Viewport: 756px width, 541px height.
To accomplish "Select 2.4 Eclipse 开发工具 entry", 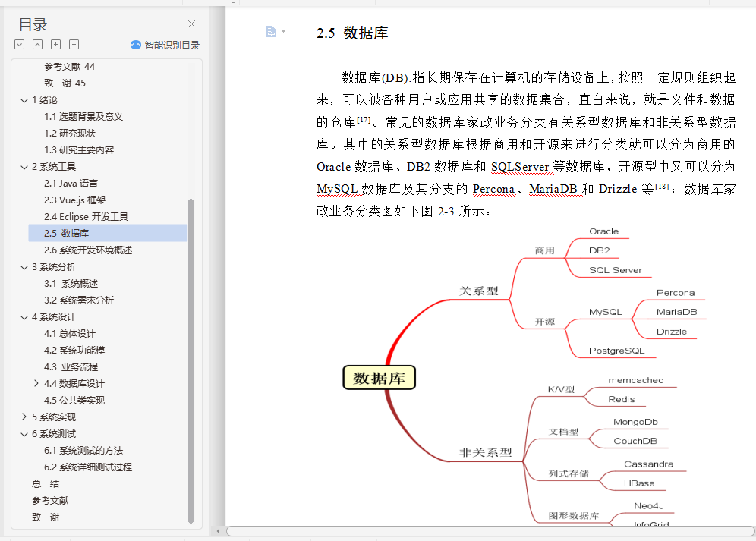I will point(87,217).
